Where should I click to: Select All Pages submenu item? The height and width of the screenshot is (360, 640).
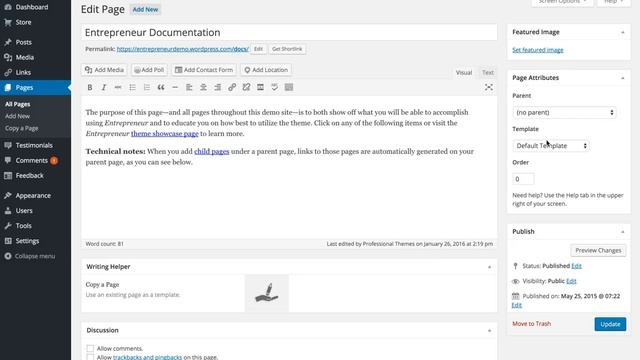(18, 104)
